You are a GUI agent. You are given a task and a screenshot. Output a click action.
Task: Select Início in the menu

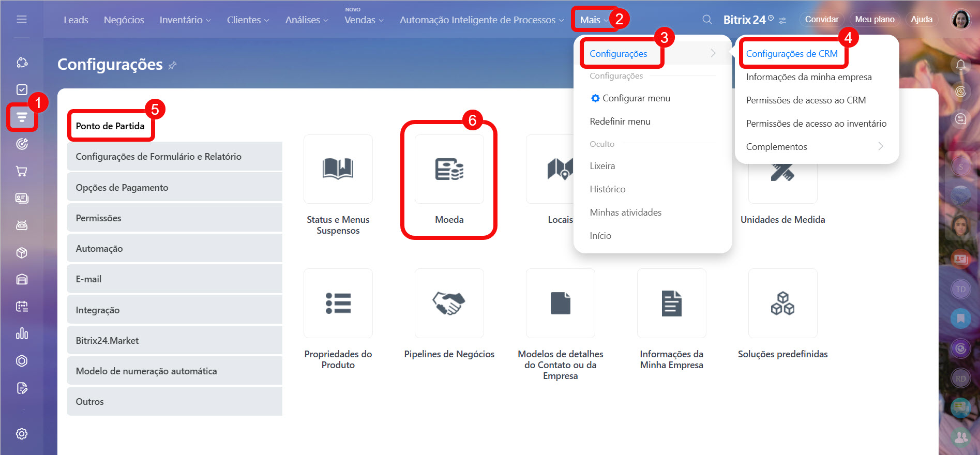tap(600, 235)
